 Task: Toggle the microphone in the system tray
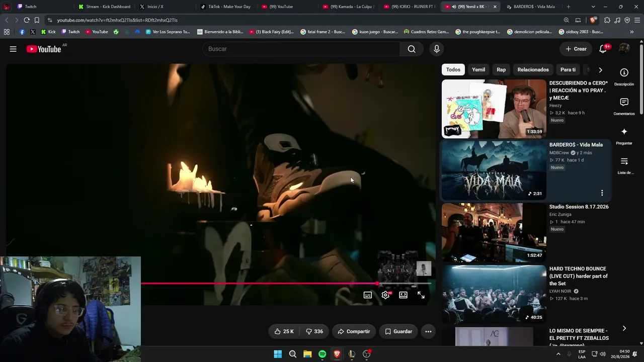coord(569,354)
